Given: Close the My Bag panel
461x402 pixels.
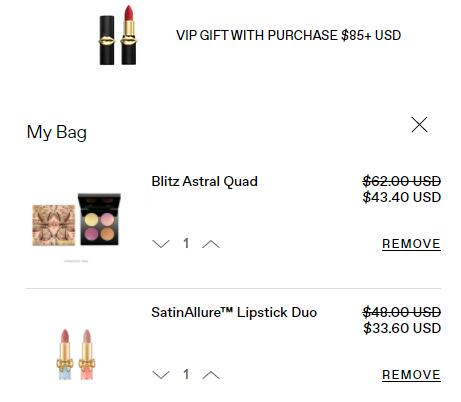Looking at the screenshot, I should click(x=419, y=125).
